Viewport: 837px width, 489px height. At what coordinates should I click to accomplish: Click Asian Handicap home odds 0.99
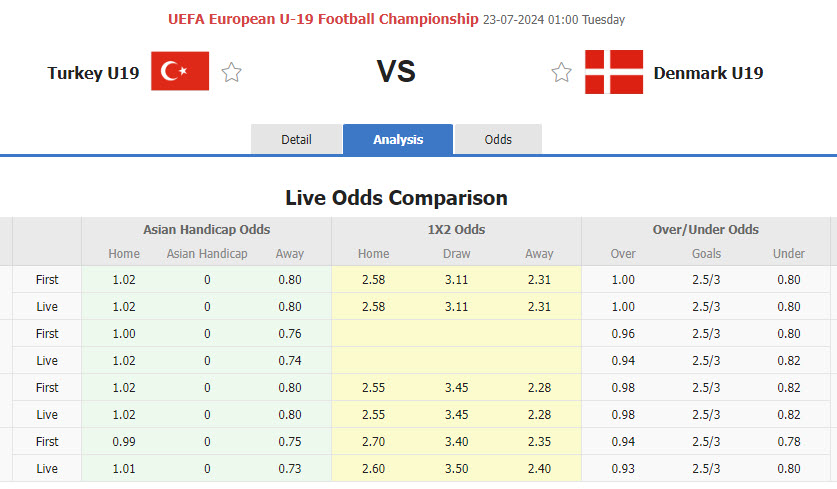click(x=124, y=441)
